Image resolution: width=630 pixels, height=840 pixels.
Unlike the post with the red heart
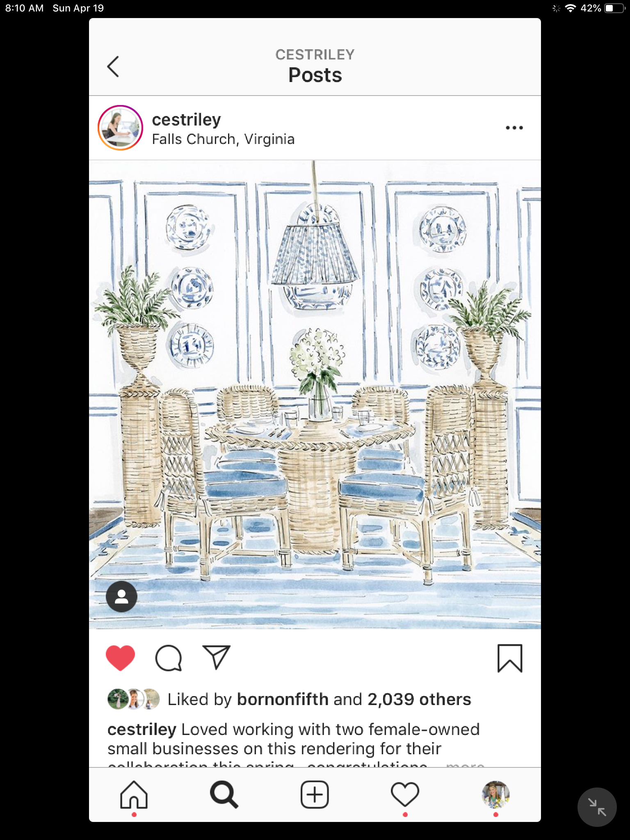pyautogui.click(x=120, y=658)
